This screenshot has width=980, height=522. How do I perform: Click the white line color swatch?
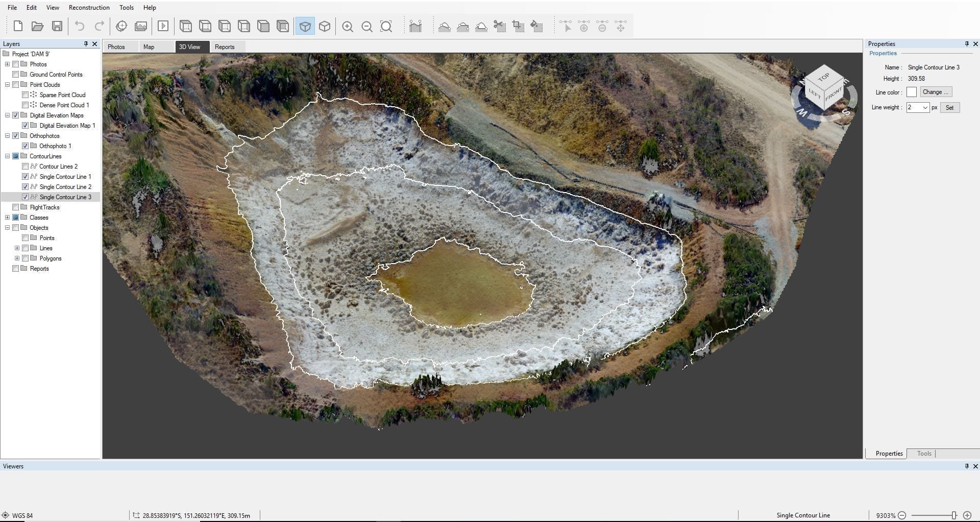pos(911,92)
